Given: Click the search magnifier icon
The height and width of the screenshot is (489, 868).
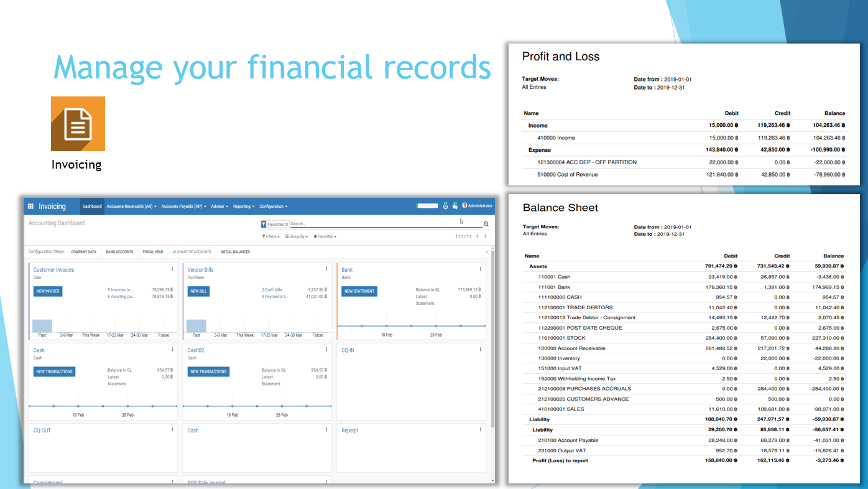Looking at the screenshot, I should tap(486, 224).
